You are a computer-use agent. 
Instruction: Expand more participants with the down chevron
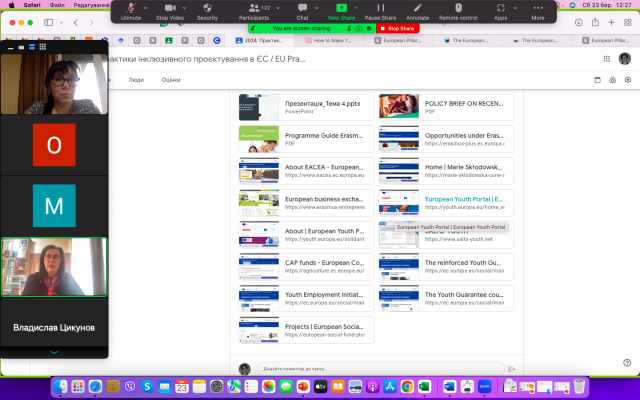pos(54,352)
